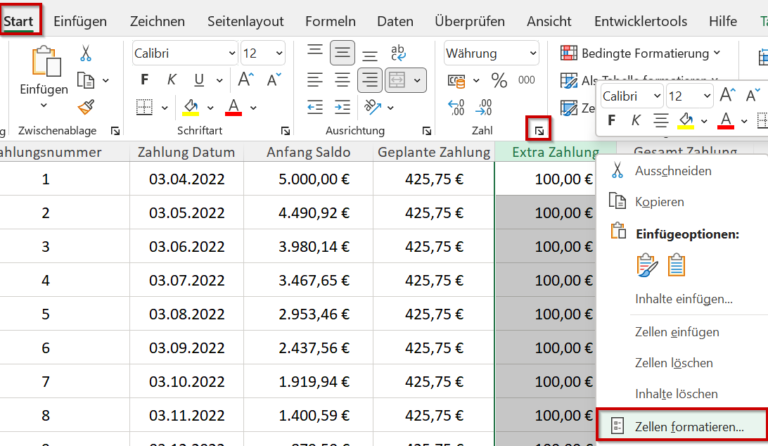
Task: Align text to top in Ausrichtung
Action: [315, 52]
